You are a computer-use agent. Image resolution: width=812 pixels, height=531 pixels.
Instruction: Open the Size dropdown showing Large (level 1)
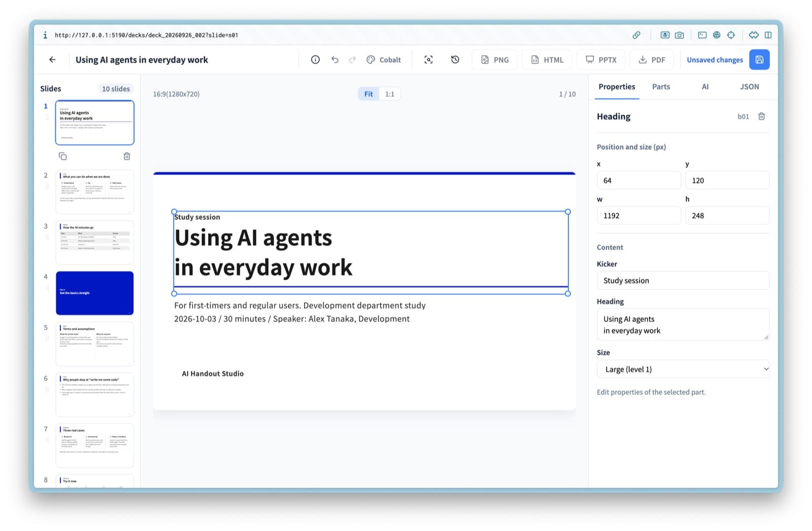(x=683, y=369)
